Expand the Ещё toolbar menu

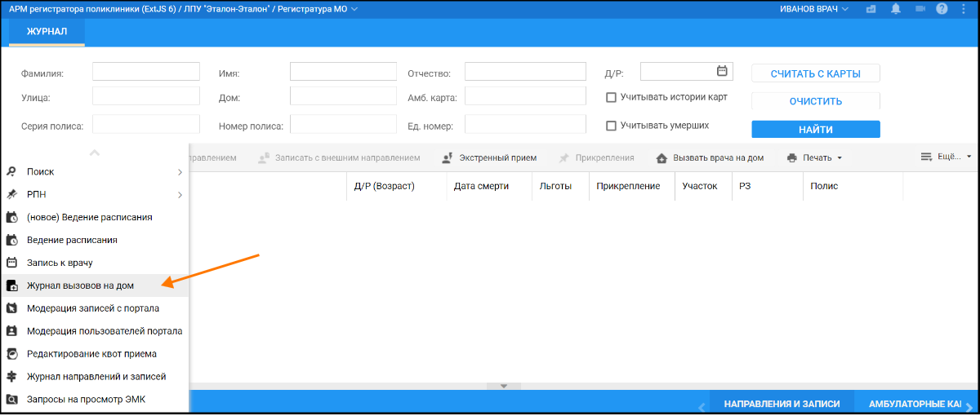(x=946, y=157)
